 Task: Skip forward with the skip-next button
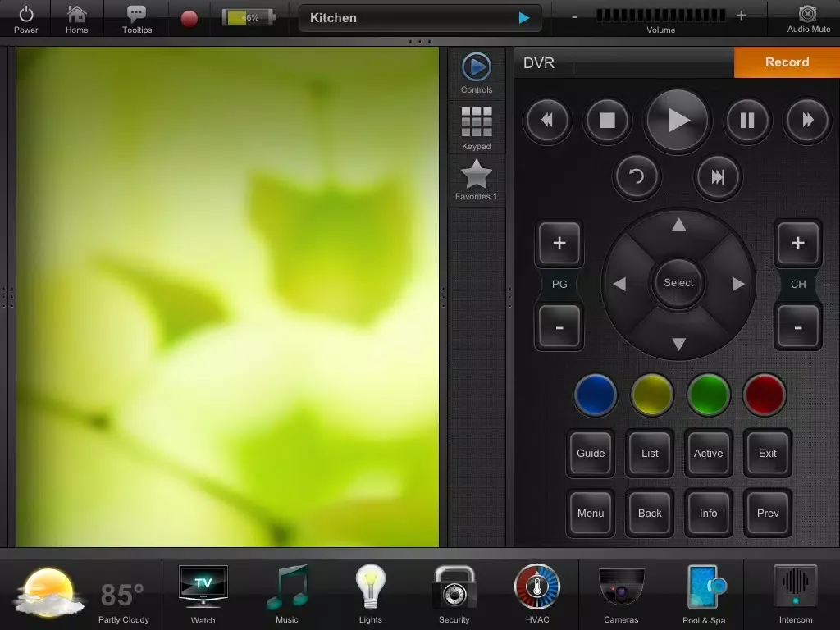(x=718, y=177)
